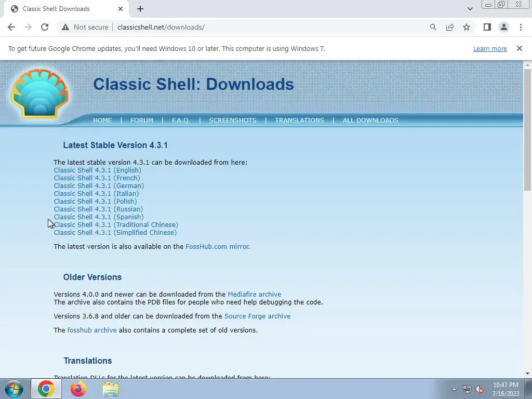
Task: Download Classic Shell 4.3.1 (Italian)
Action: click(x=96, y=194)
